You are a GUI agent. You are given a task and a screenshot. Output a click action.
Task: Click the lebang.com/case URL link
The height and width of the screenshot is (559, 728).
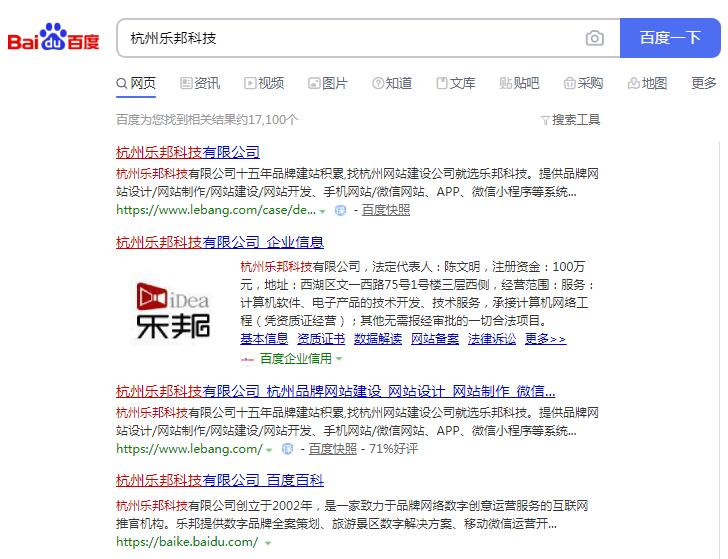coord(216,210)
